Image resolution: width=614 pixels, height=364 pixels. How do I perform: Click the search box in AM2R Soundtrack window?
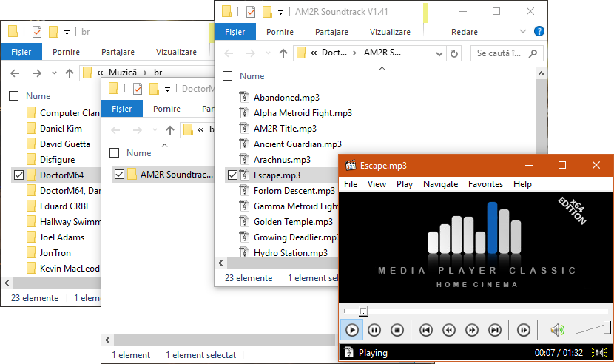507,53
